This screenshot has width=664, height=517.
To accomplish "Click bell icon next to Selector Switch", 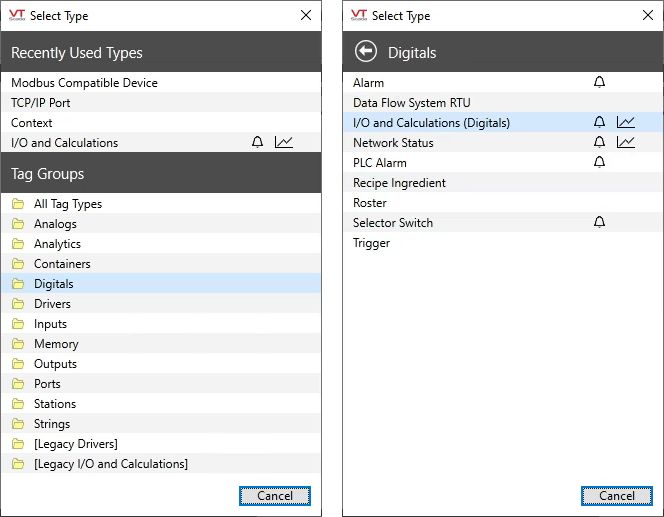I will point(599,222).
